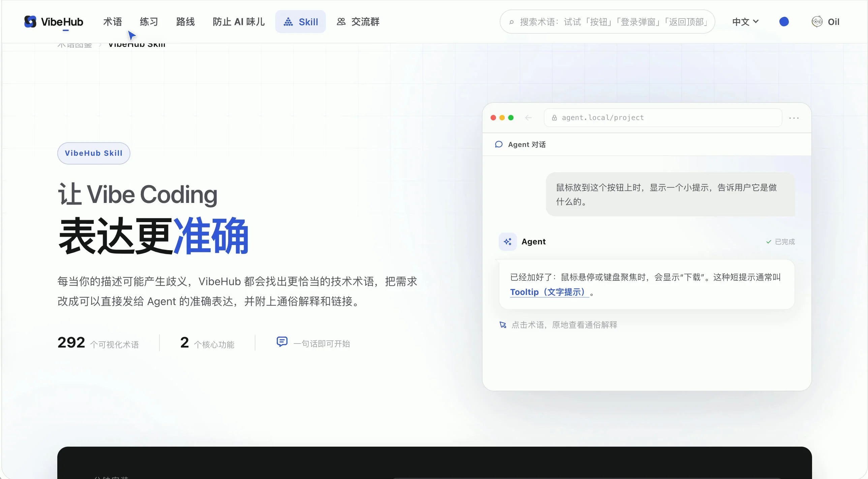Click the 2 个核心功能 stat
The width and height of the screenshot is (868, 479).
[x=207, y=343]
